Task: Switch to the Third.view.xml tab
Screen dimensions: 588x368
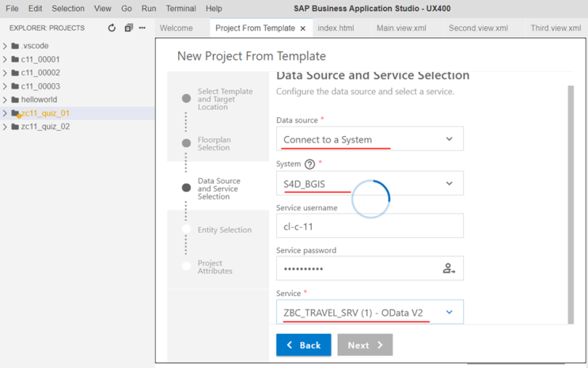Action: point(556,28)
